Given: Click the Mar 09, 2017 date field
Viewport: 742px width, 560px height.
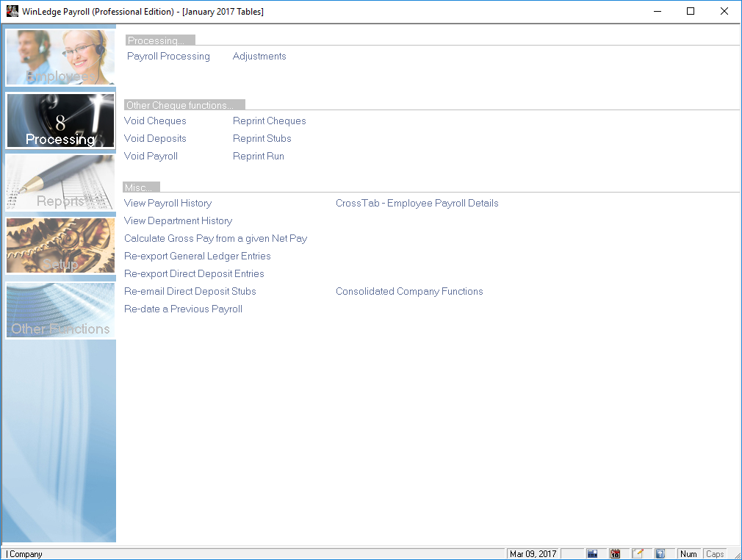Looking at the screenshot, I should (x=533, y=554).
